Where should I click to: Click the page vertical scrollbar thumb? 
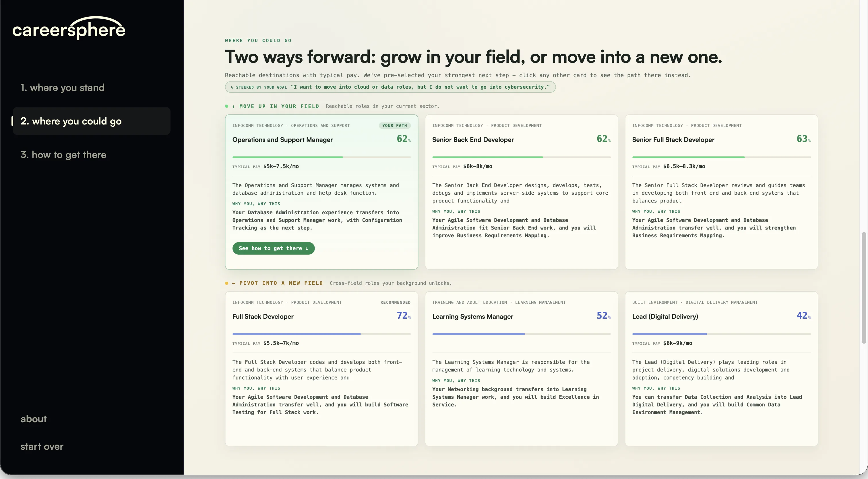[864, 288]
